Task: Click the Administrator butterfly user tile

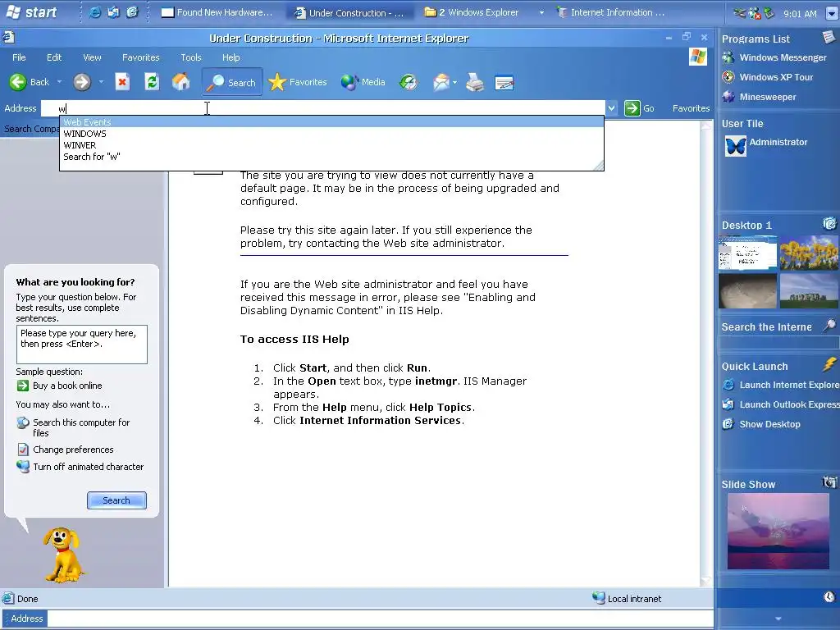Action: 736,146
